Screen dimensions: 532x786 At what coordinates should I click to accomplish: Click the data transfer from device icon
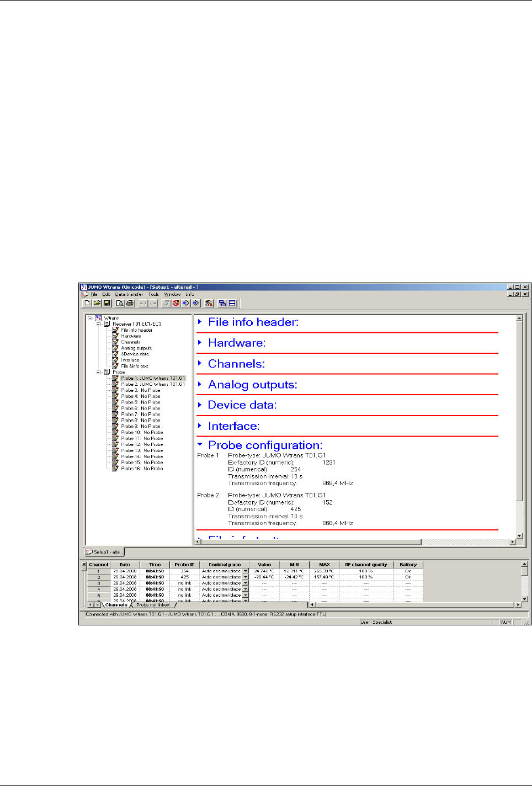[196, 303]
